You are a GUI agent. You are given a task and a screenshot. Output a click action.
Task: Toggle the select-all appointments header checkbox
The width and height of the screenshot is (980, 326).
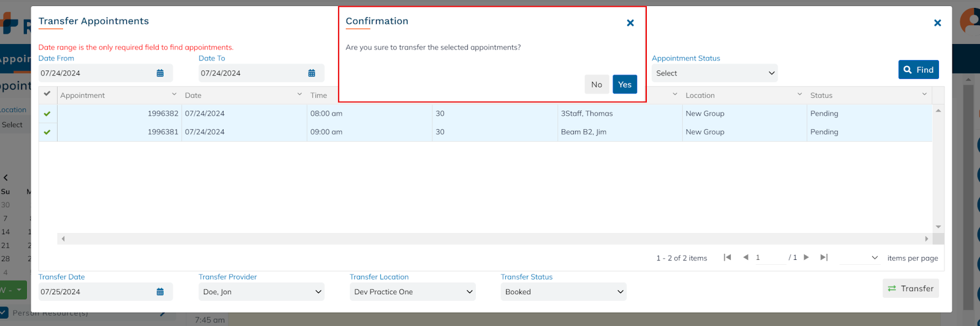pos(47,94)
